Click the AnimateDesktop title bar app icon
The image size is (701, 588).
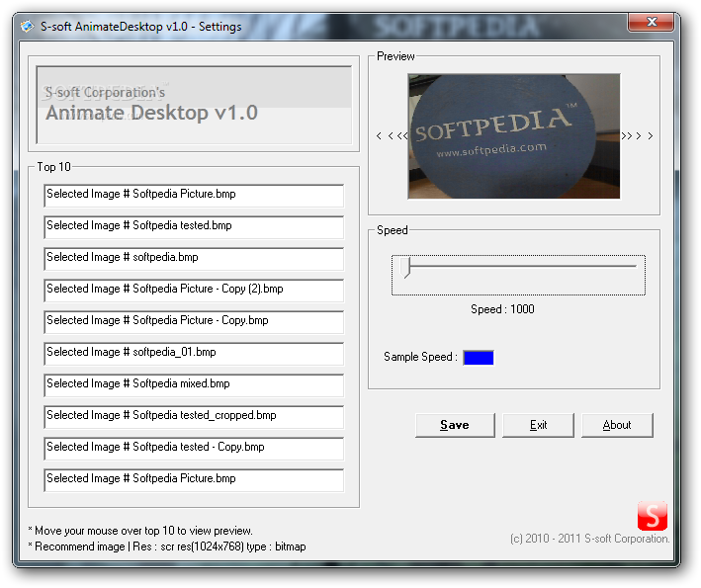(x=27, y=27)
